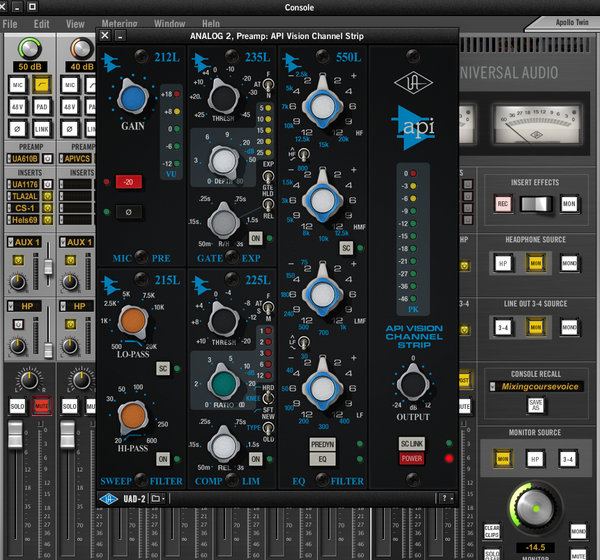
Task: Click the phase invert button in 212L
Action: point(129,211)
